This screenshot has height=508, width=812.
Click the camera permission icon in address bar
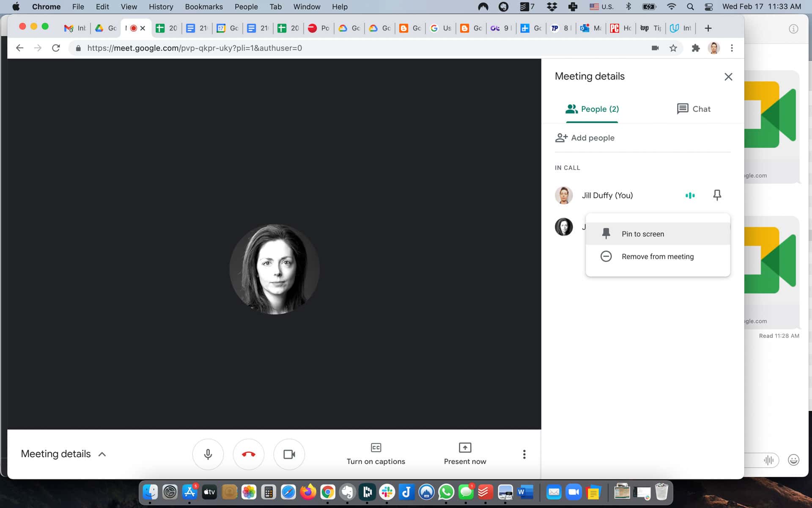[x=655, y=48]
